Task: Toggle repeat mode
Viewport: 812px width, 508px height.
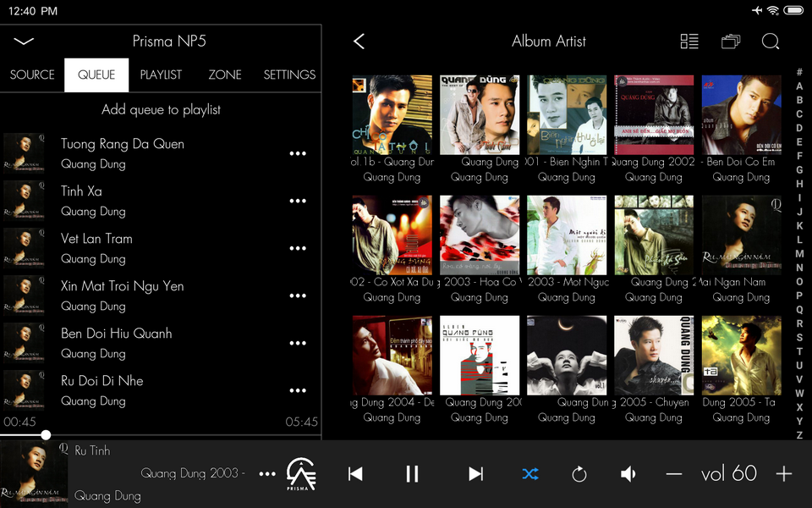Action: click(579, 474)
